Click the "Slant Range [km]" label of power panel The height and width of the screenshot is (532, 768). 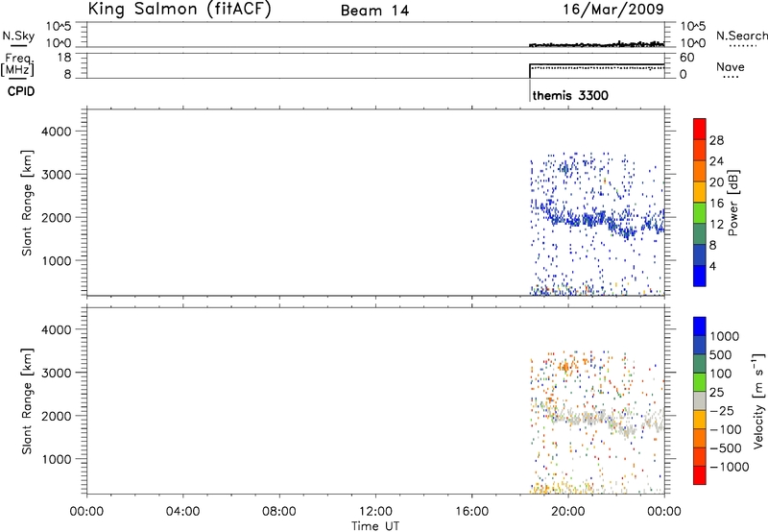27,203
